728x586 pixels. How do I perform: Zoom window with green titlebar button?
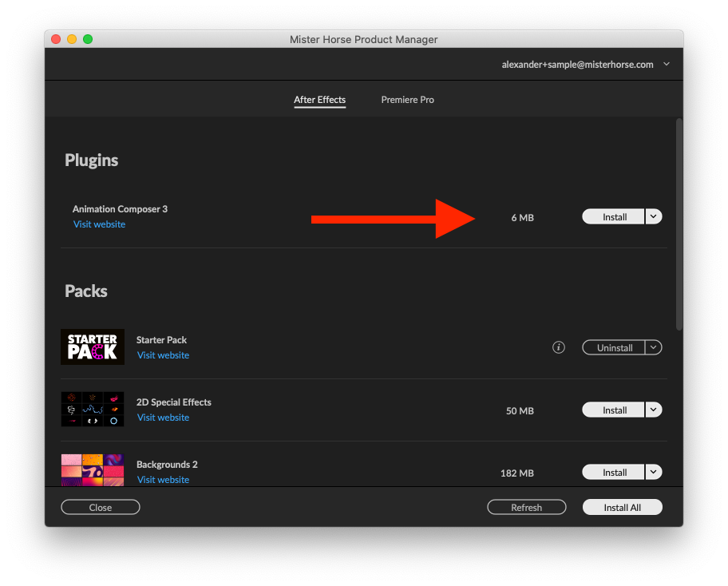[88, 39]
